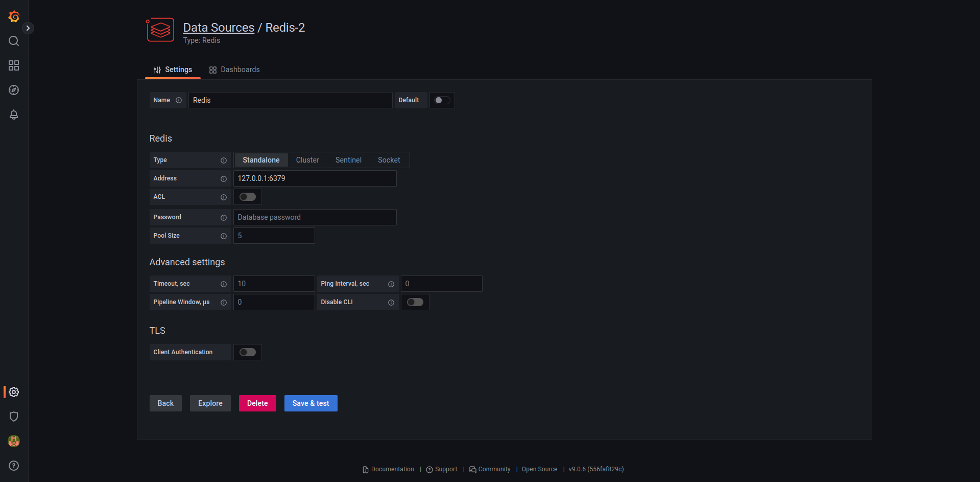Focus the Address input field
The height and width of the screenshot is (482, 980).
click(x=315, y=178)
